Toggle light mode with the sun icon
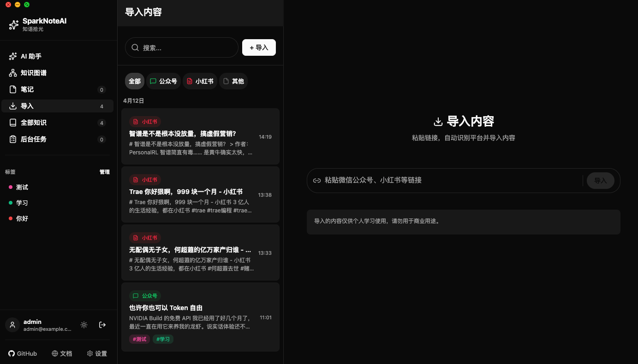The height and width of the screenshot is (364, 638). [84, 325]
